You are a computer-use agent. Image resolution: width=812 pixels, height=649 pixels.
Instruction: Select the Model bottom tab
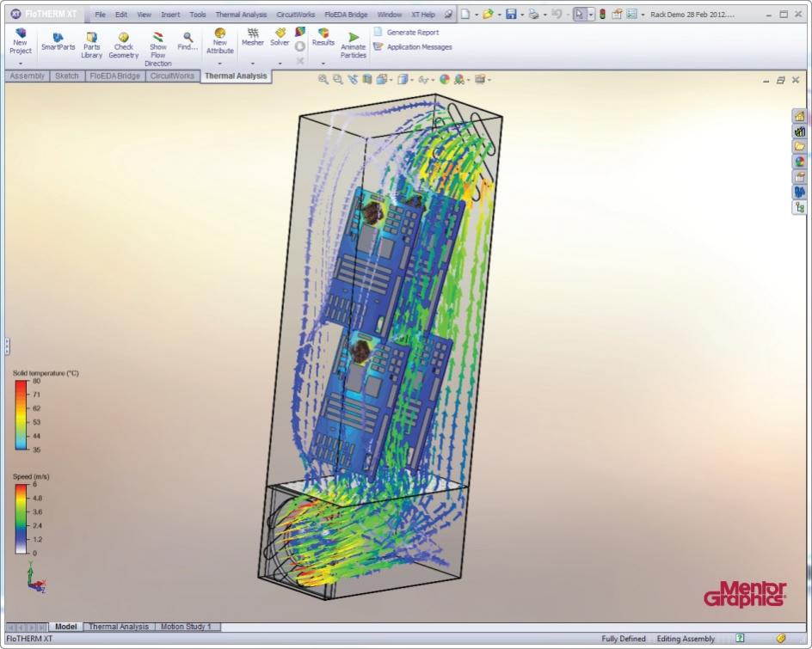65,627
